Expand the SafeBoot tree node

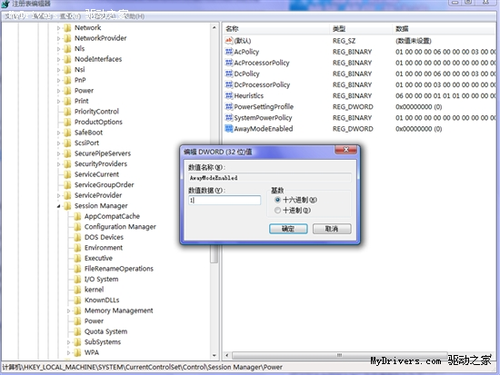pos(59,133)
